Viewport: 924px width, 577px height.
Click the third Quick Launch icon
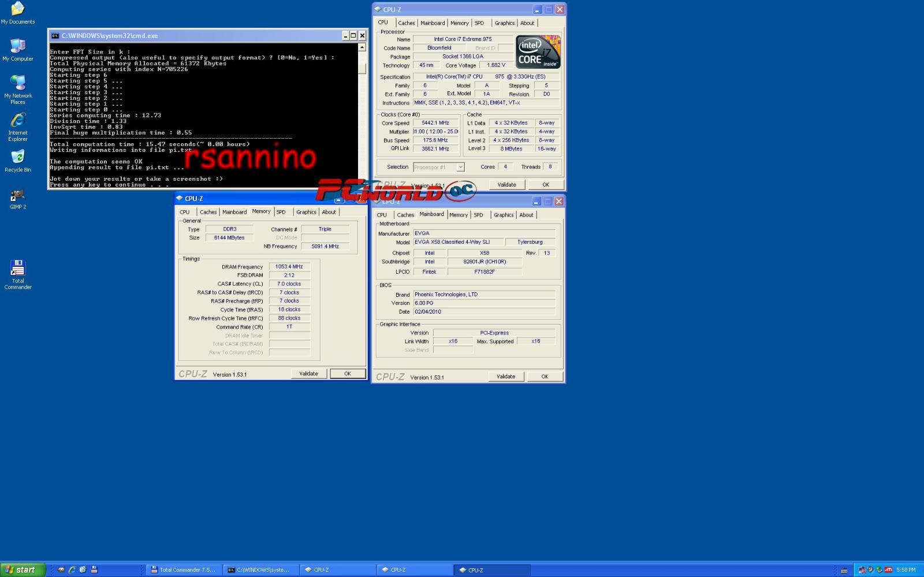(x=83, y=569)
